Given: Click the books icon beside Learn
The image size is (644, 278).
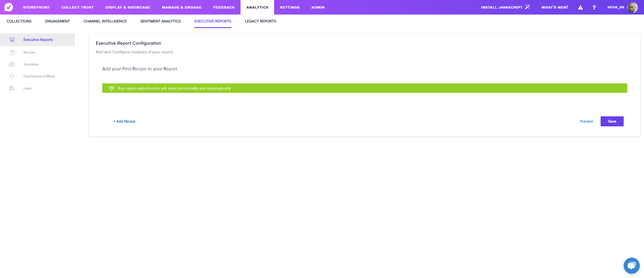Looking at the screenshot, I should click(12, 88).
